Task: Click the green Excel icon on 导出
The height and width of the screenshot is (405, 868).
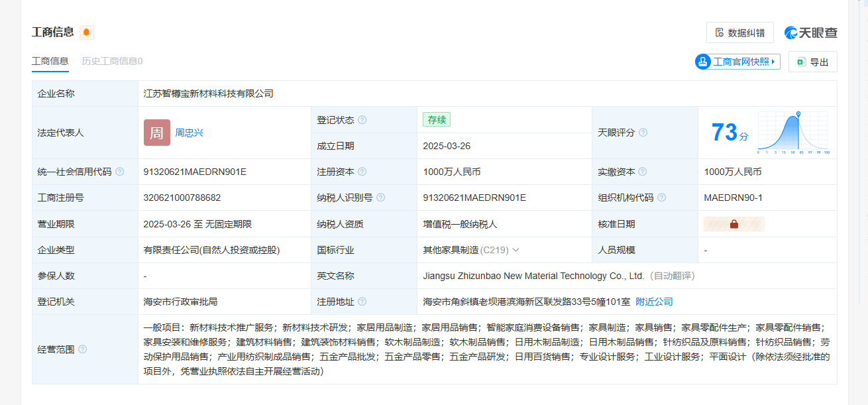Action: click(x=801, y=62)
